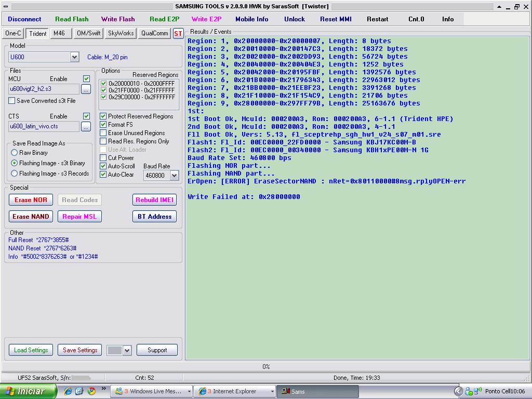The width and height of the screenshot is (532, 399).
Task: Toggle the CTS Enable checkbox
Action: 87,116
